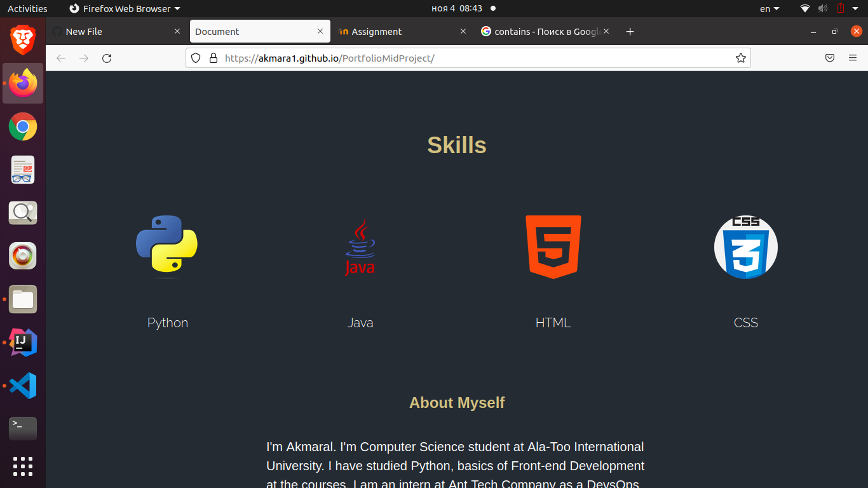The height and width of the screenshot is (488, 868).
Task: Go back using the navigation arrow
Action: pos(60,58)
